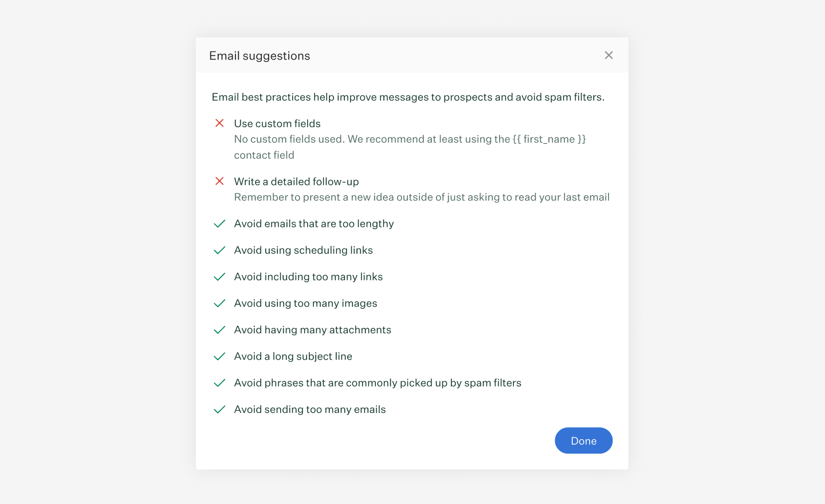Click the first_name contact field recommendation text
This screenshot has height=504, width=825.
pos(410,147)
